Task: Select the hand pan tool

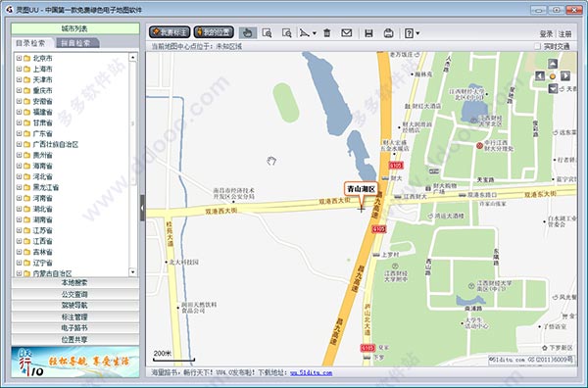Action: (248, 33)
